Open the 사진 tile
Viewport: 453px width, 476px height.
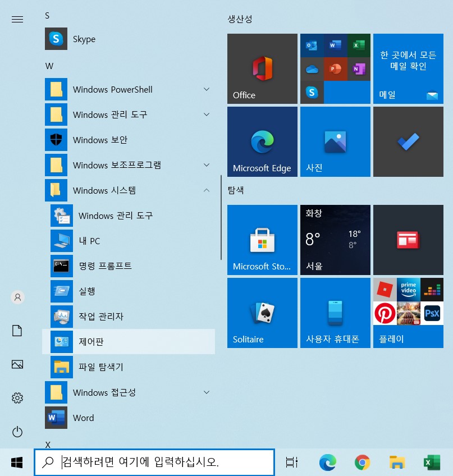click(335, 141)
